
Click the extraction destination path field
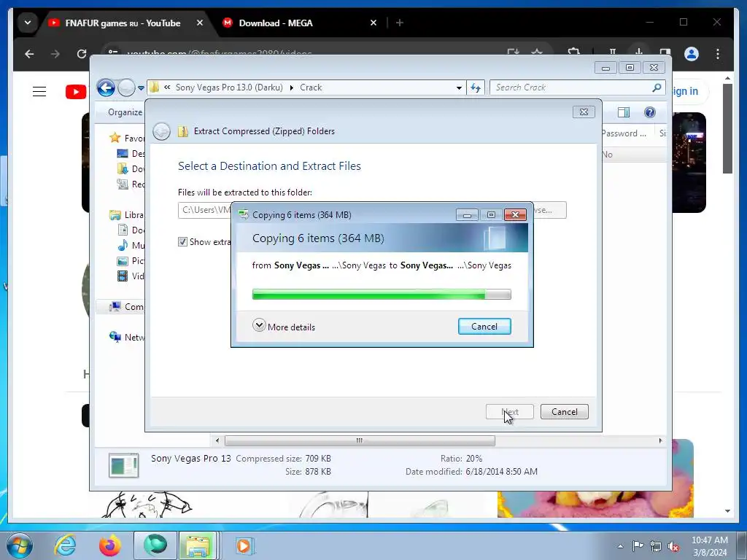(205, 210)
